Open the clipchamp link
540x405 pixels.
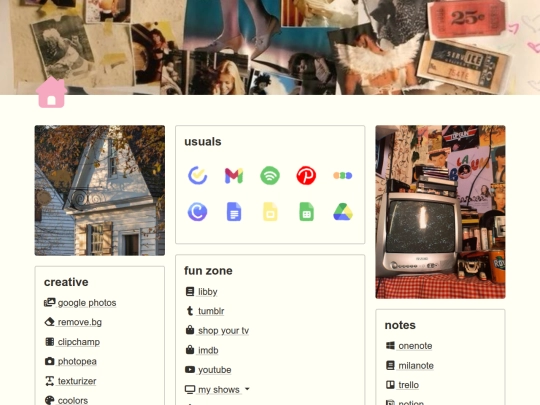(79, 342)
